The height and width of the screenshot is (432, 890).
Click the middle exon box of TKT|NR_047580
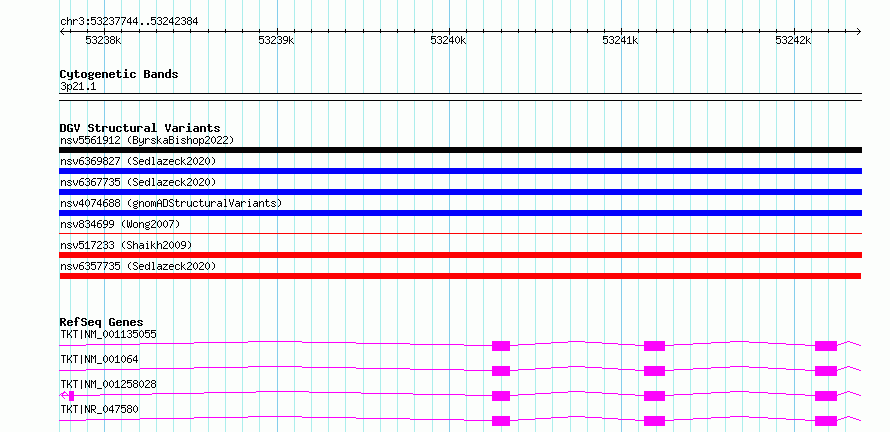tap(654, 421)
